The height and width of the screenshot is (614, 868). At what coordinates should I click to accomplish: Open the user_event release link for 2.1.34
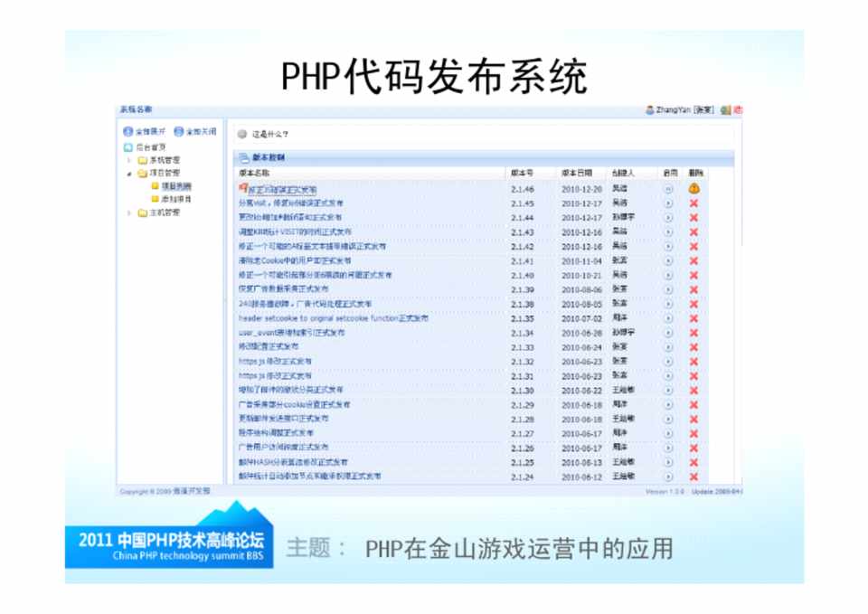pos(291,333)
